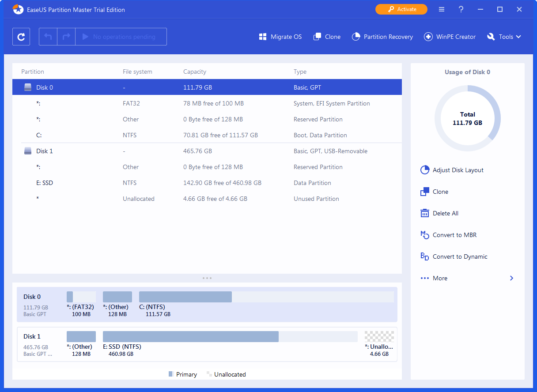Viewport: 537px width, 392px height.
Task: Select the FAT32 EFI System Partition row
Action: tap(207, 103)
